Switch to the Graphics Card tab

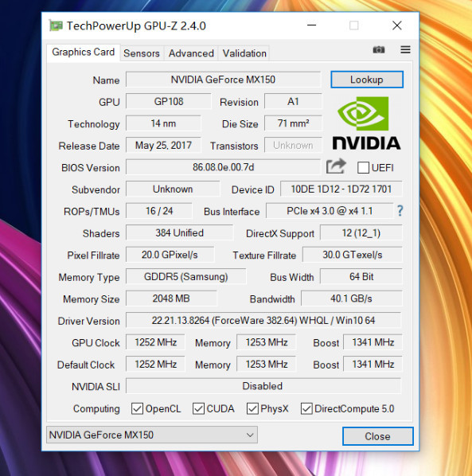(x=83, y=53)
